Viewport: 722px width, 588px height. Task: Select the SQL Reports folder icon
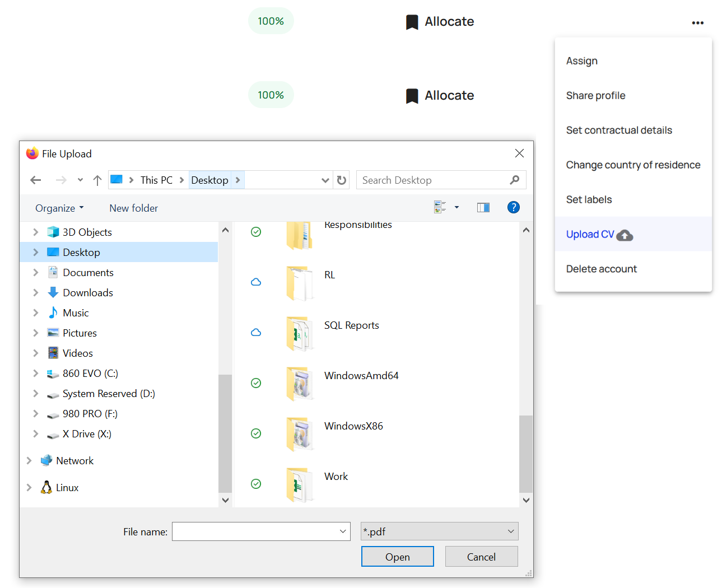(300, 334)
